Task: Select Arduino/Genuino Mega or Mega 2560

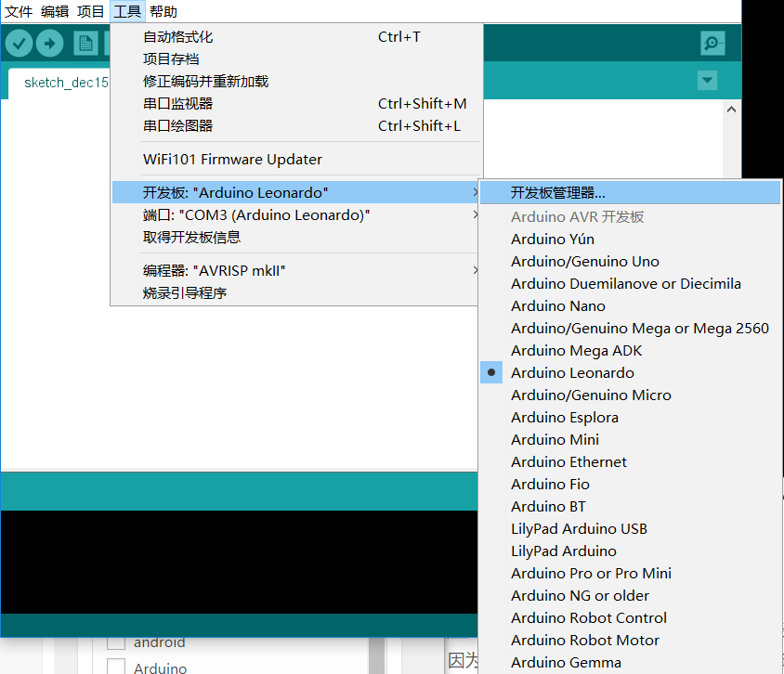Action: 630,329
